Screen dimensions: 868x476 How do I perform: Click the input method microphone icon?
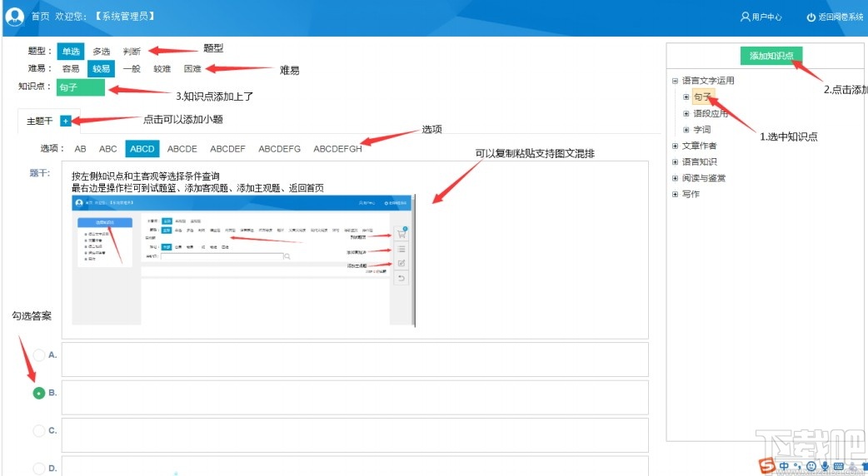click(825, 467)
